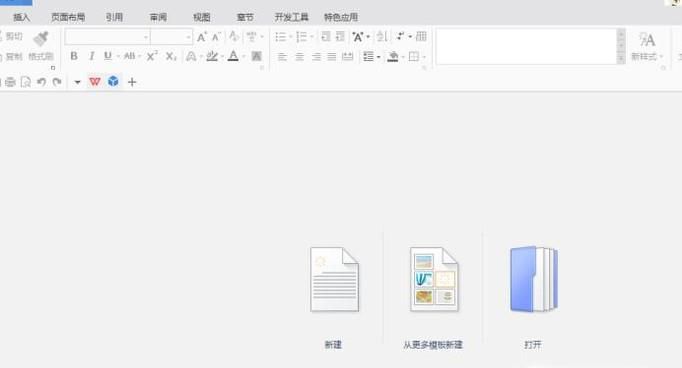682x368 pixels.
Task: Click the phonetic guide icon
Action: (x=251, y=37)
